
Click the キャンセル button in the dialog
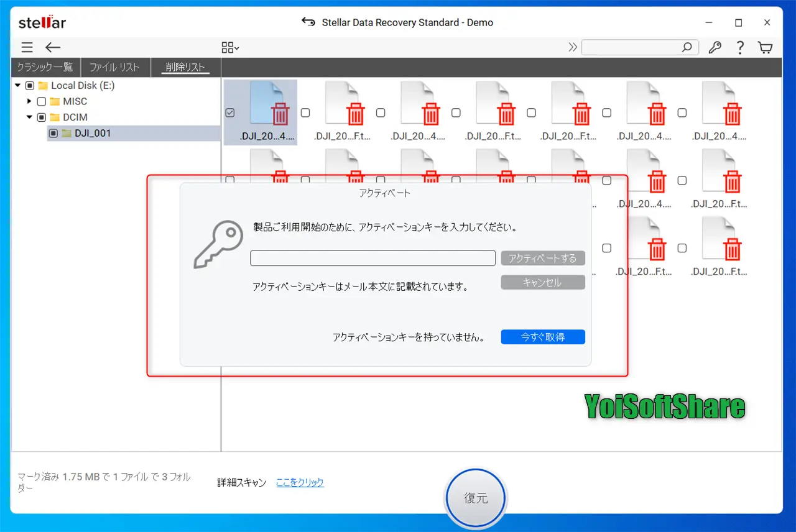543,282
